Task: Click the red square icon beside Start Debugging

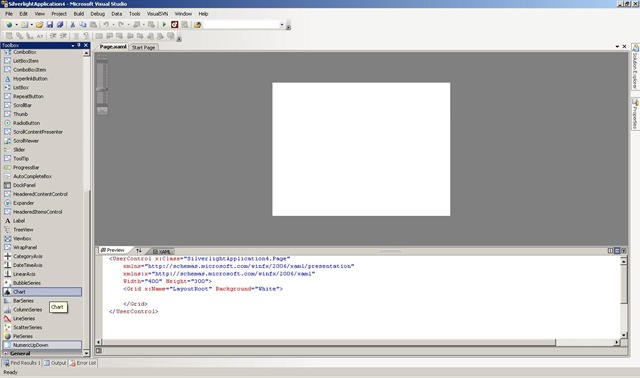Action: click(x=174, y=25)
